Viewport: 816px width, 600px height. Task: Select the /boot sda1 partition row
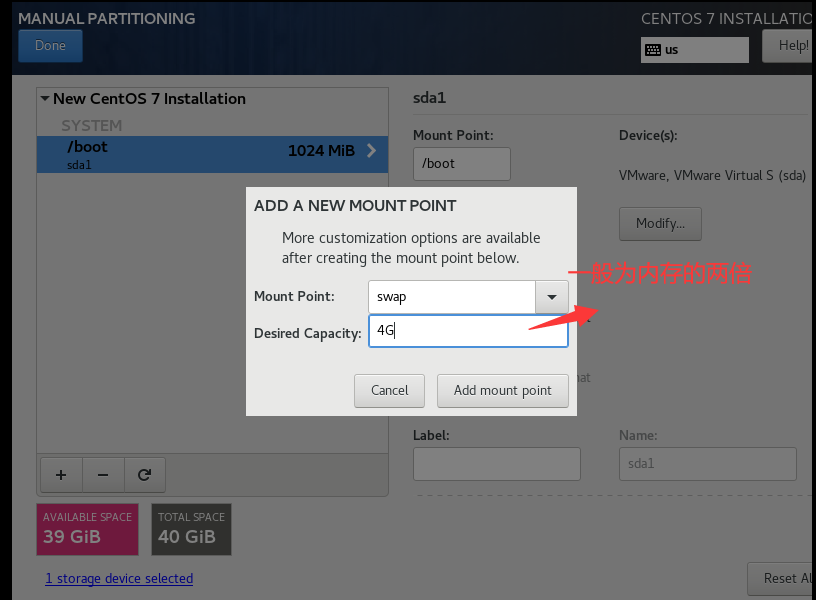tap(212, 155)
